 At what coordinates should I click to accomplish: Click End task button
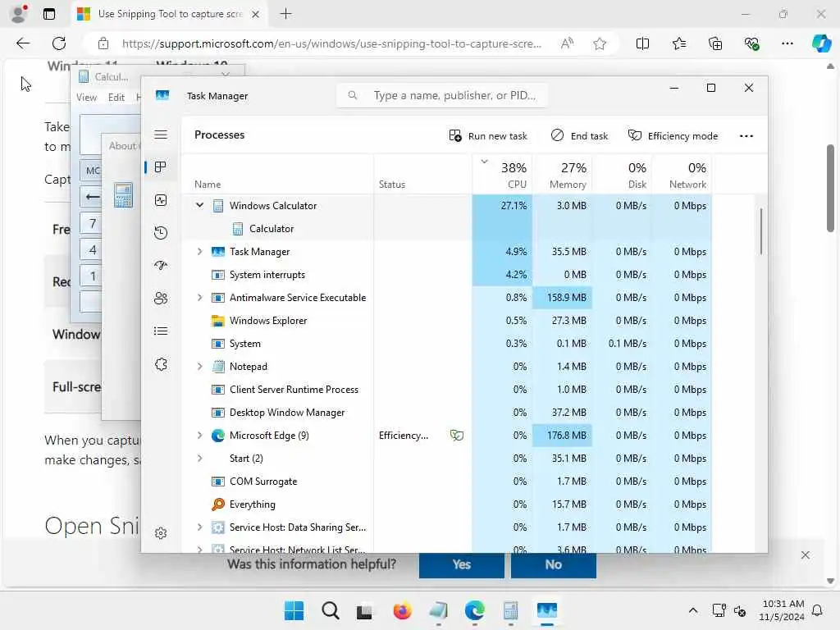[579, 136]
